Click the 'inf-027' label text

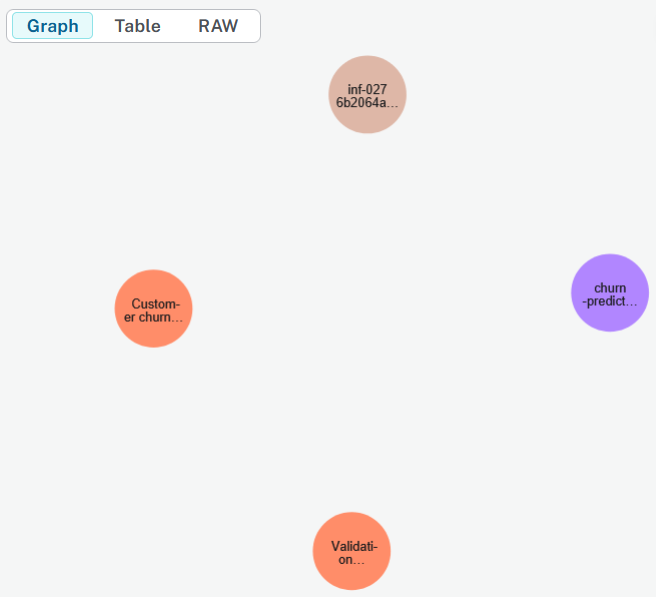pos(367,89)
